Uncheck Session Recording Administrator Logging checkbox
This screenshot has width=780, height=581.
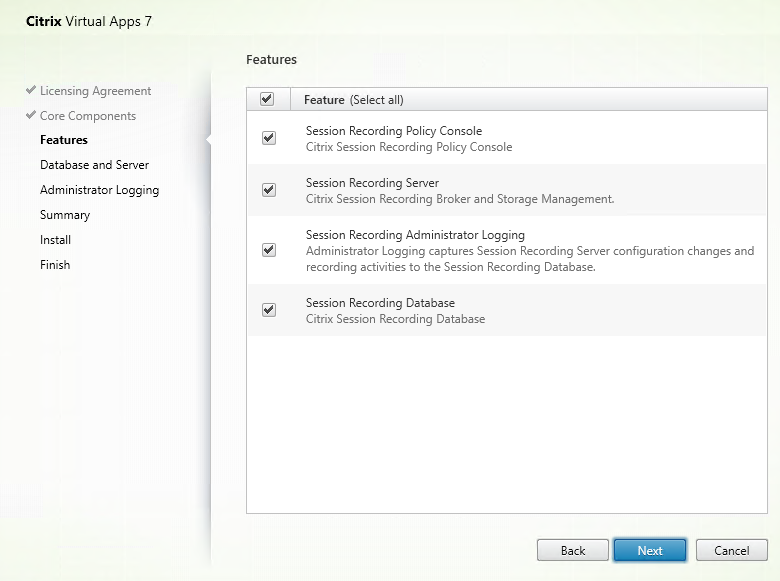[269, 250]
